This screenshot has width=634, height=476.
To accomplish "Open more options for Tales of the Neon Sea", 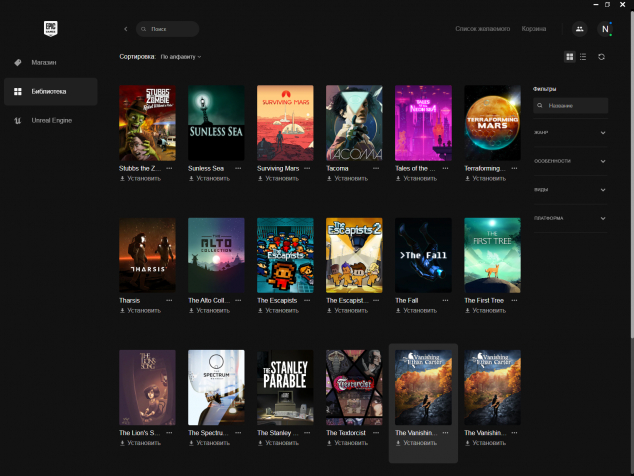I will (445, 168).
